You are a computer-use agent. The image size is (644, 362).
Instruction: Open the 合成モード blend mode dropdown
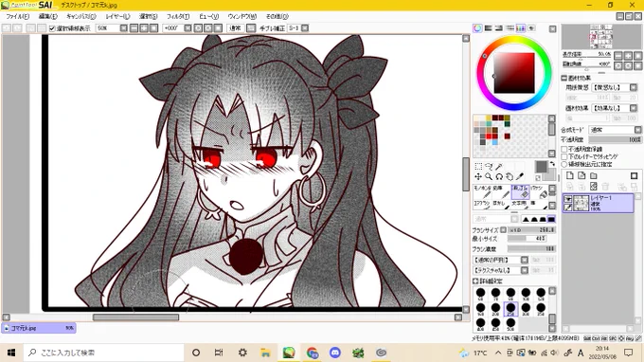tap(637, 130)
